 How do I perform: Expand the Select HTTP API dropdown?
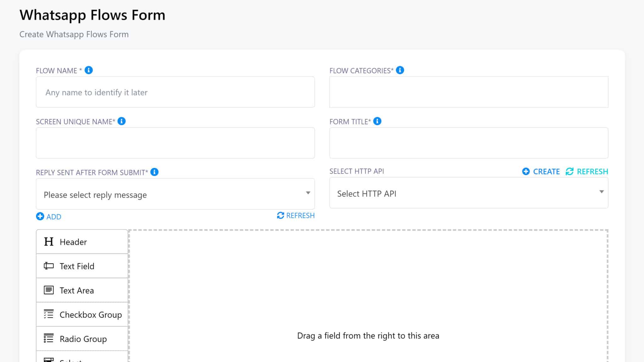pyautogui.click(x=469, y=193)
